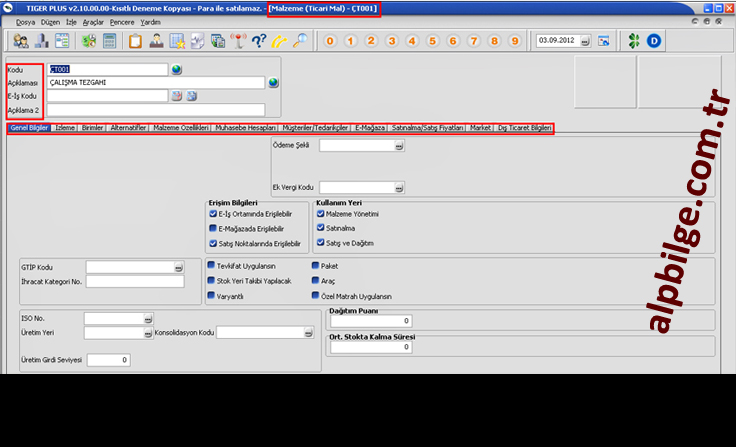Click the calculator icon in the toolbar
The image size is (736, 447).
pos(109,41)
